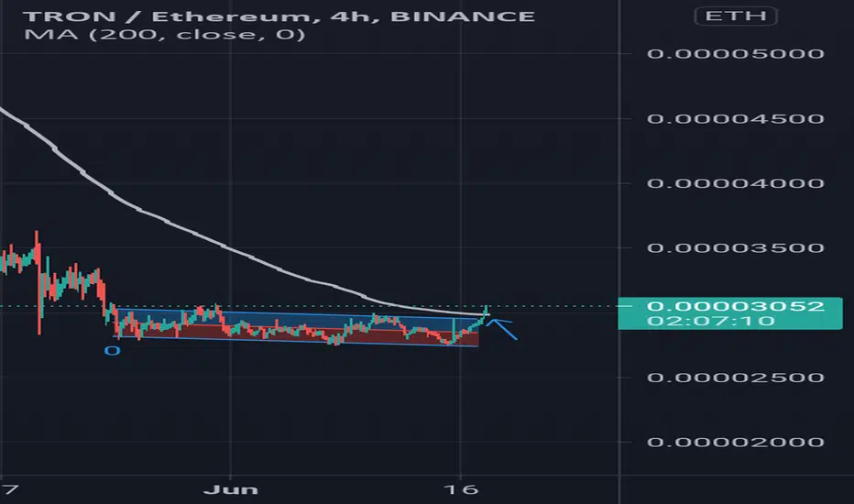Click the latest green breakout candle
The image size is (854, 504).
pos(486,311)
